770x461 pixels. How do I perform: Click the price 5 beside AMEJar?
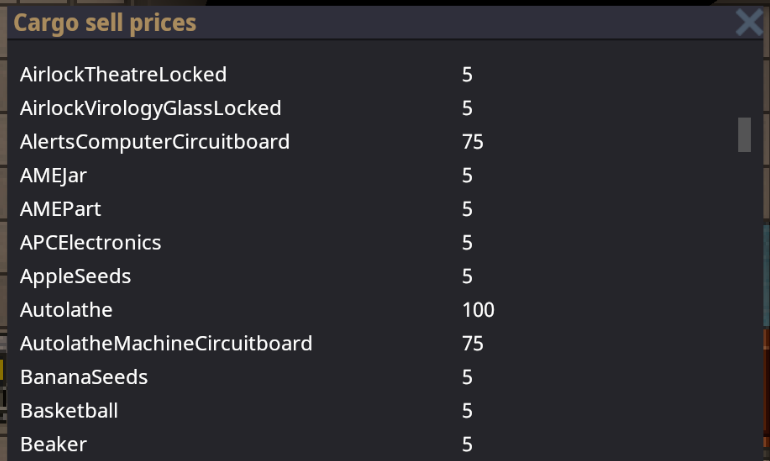(467, 176)
